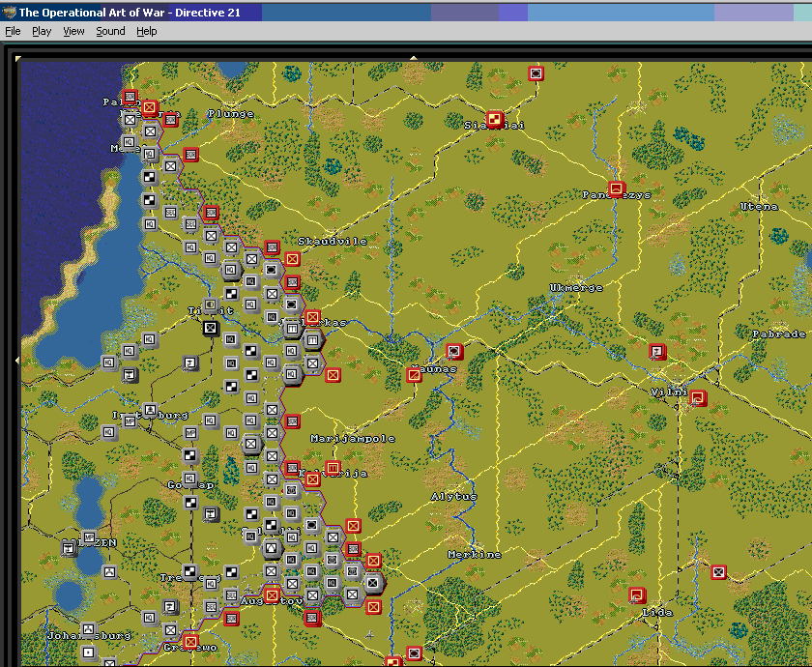Open the Play menu
The height and width of the screenshot is (667, 812).
coord(42,31)
